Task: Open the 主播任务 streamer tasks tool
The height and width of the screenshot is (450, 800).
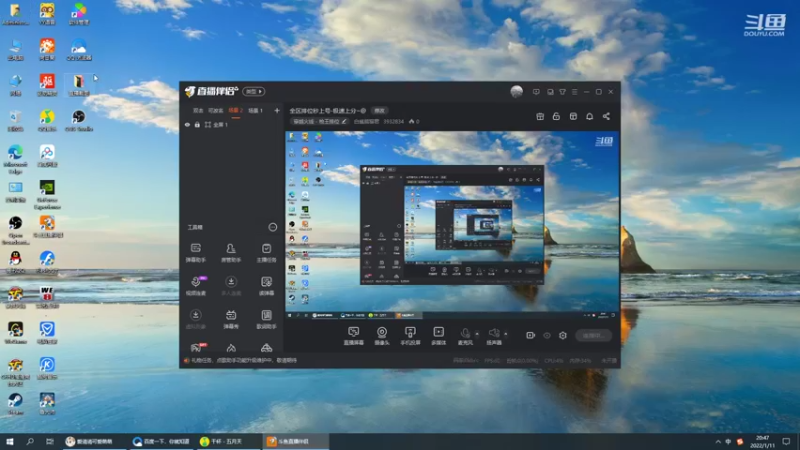Action: (266, 253)
